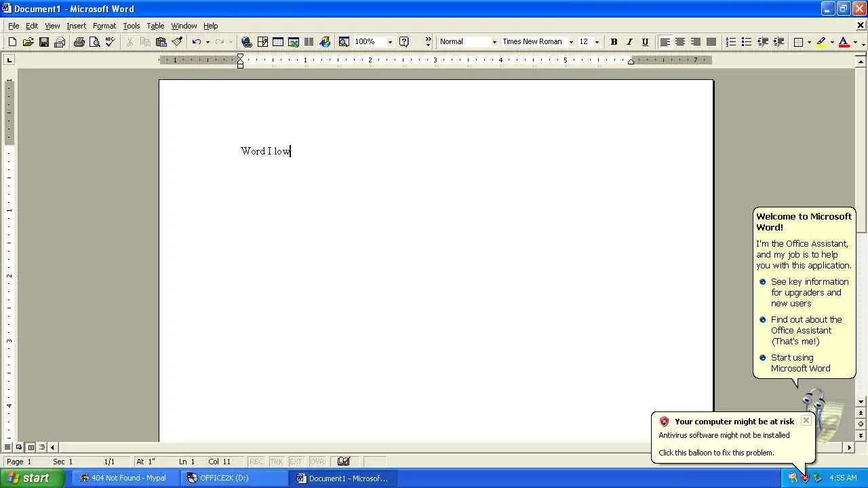Open a file with the folder icon
The image size is (868, 488).
28,42
